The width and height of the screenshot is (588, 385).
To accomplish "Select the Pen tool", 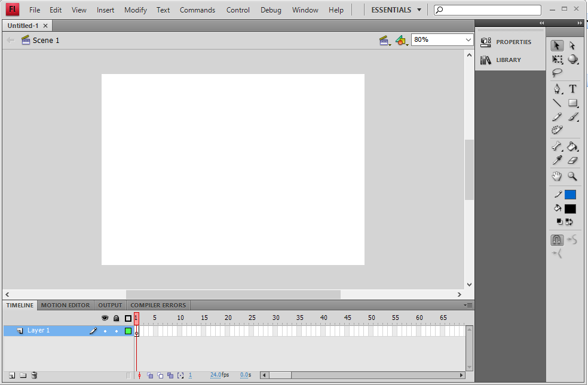I will (558, 89).
